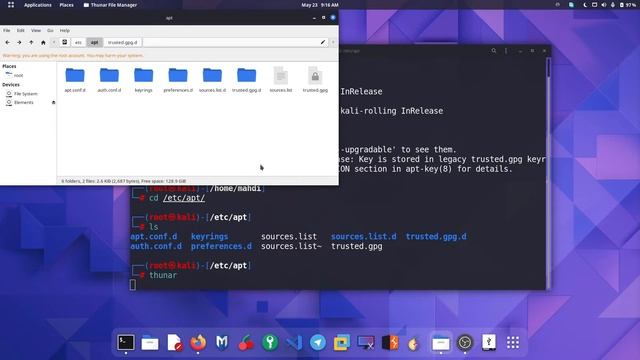Open the Applications menu in top panel
This screenshot has width=640, height=360.
pyautogui.click(x=38, y=5)
